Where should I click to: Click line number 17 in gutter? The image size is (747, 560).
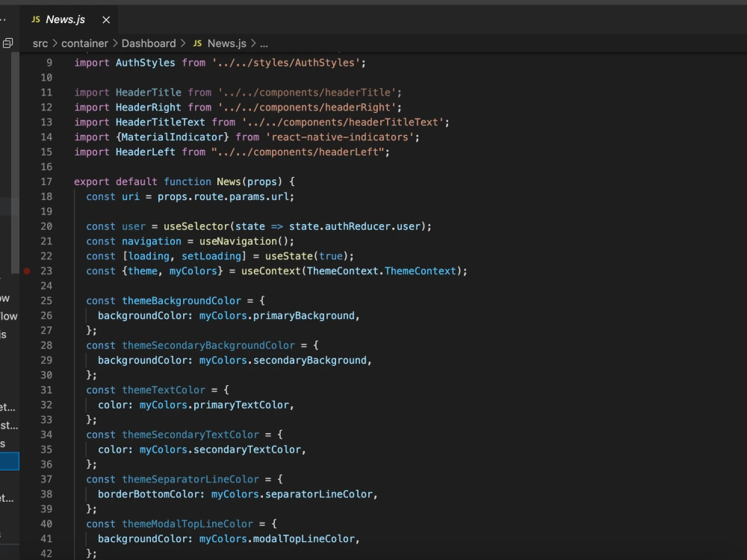46,181
